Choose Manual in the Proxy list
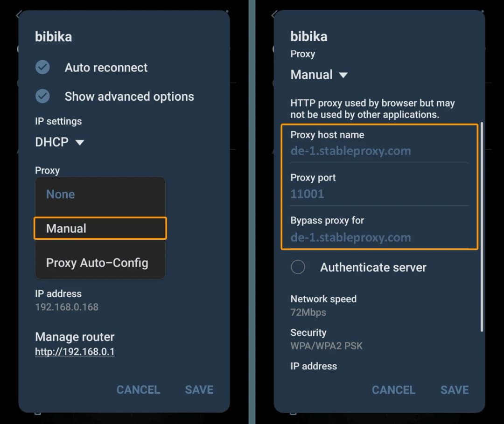The image size is (504, 424). point(65,228)
